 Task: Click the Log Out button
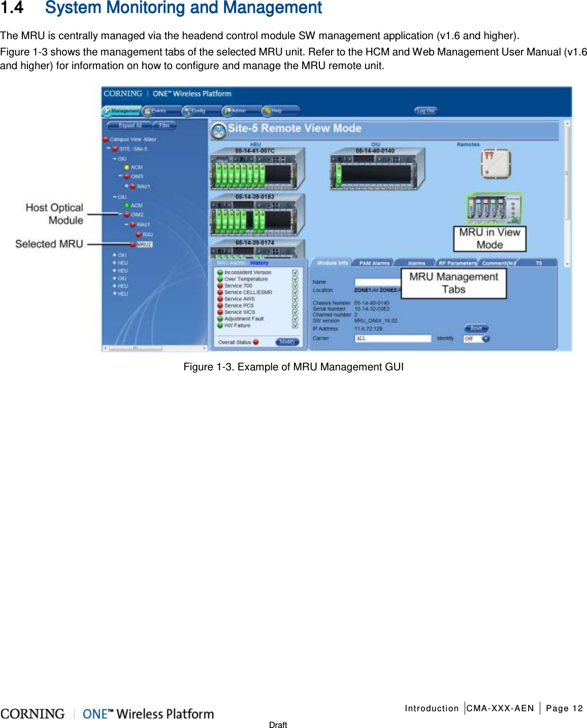(x=426, y=110)
